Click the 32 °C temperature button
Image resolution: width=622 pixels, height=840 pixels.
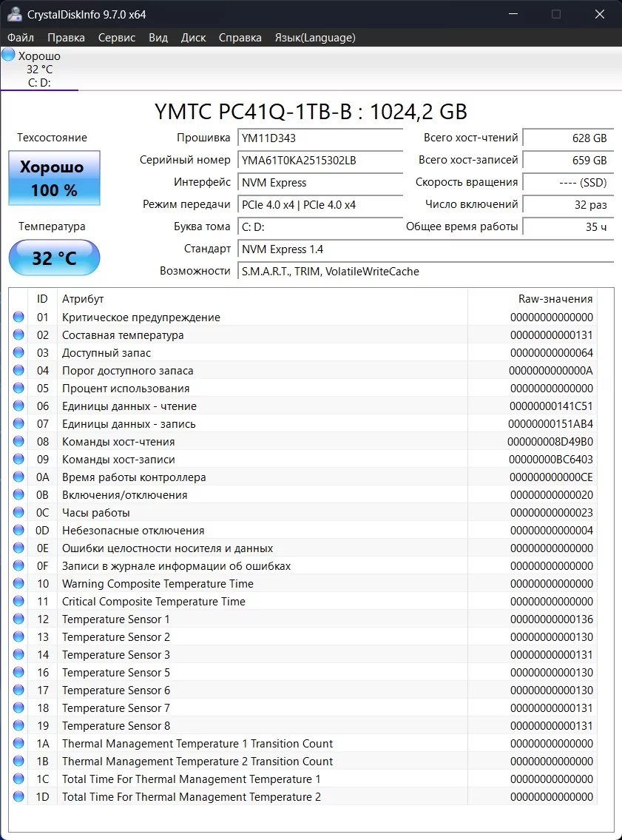pos(54,258)
